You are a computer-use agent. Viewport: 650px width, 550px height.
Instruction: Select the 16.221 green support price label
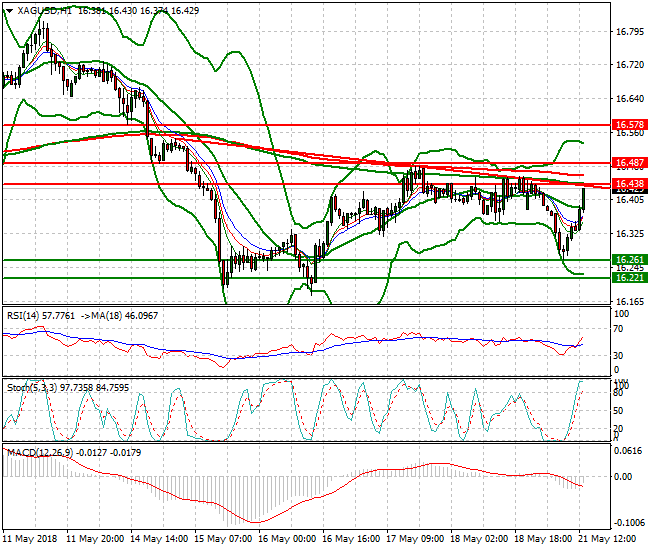pyautogui.click(x=630, y=278)
